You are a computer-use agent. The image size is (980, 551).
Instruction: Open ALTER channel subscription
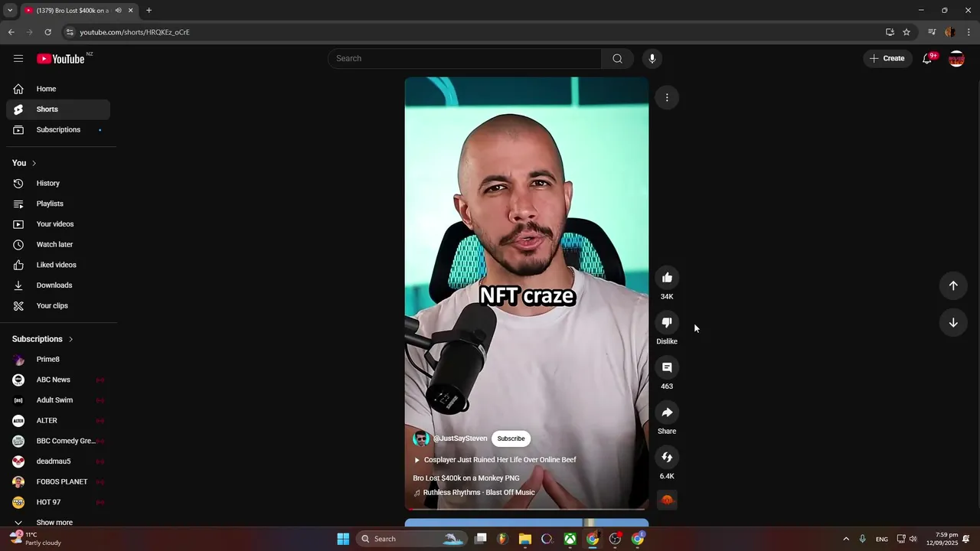pyautogui.click(x=58, y=421)
